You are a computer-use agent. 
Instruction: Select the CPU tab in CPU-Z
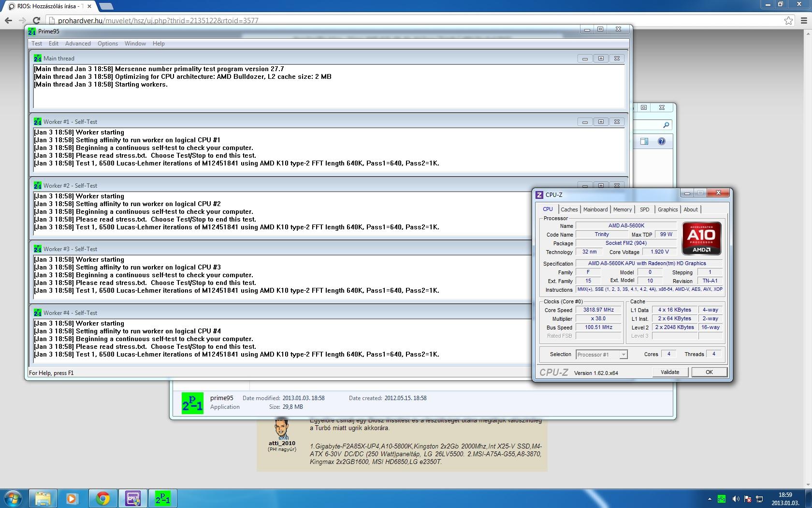tap(548, 209)
